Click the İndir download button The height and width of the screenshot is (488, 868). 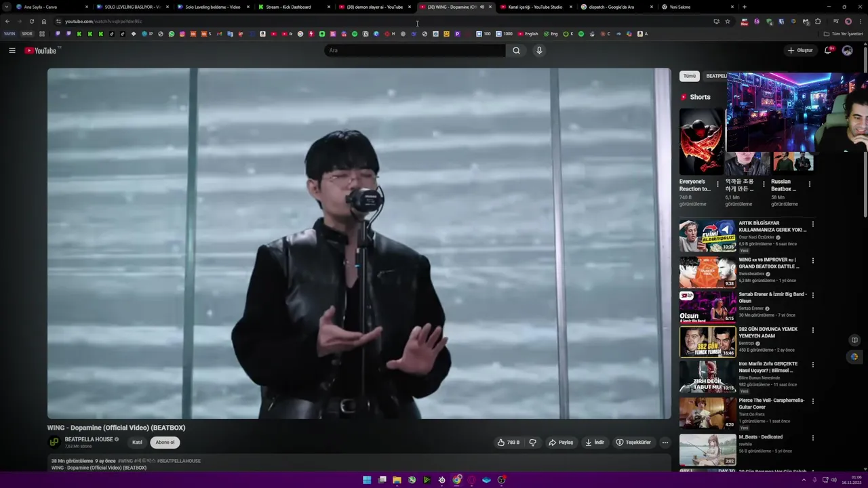click(x=595, y=443)
